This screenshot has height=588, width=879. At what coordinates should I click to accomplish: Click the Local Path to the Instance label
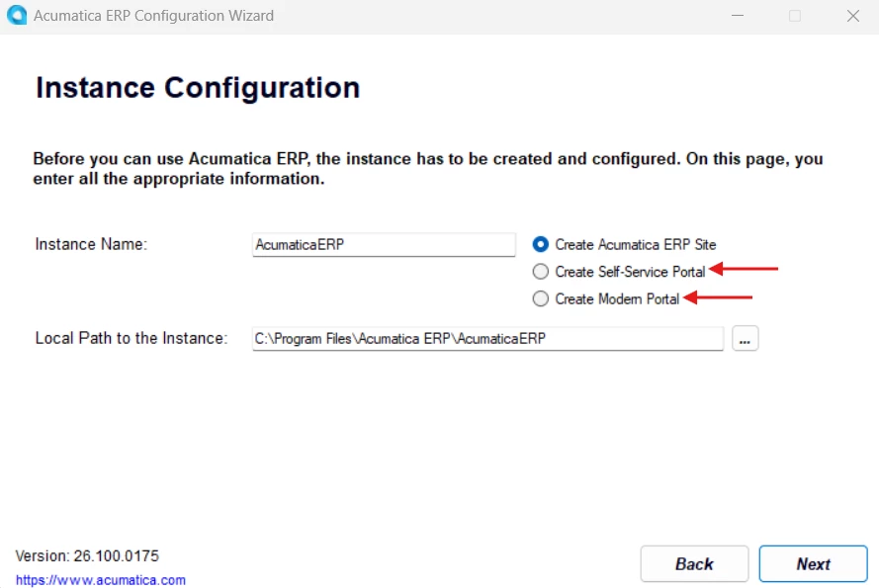(132, 339)
